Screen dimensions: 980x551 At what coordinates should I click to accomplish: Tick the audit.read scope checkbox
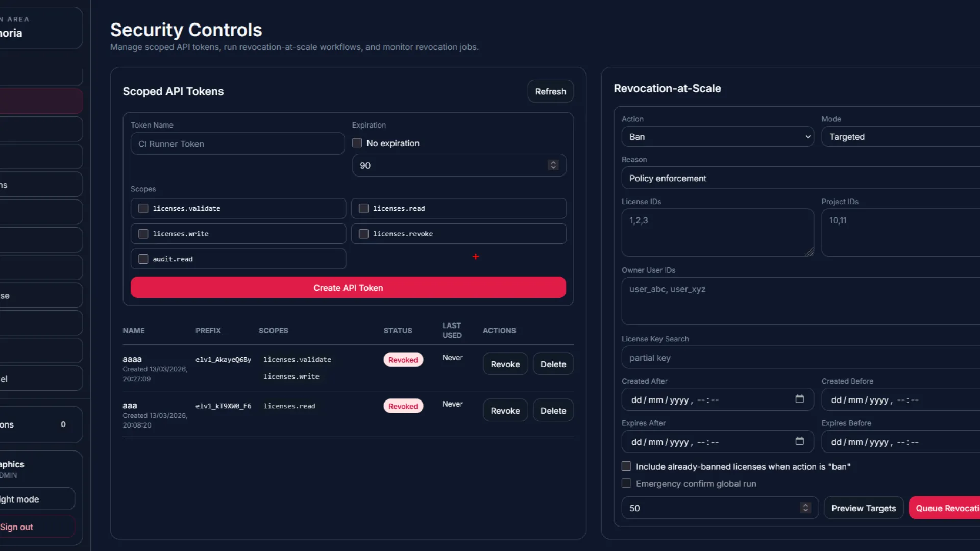coord(143,259)
